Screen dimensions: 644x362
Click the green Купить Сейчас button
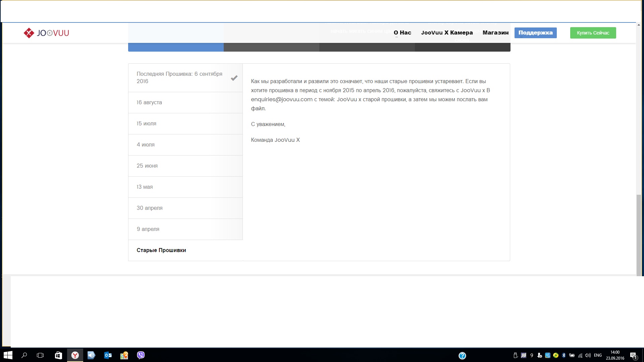tap(593, 33)
